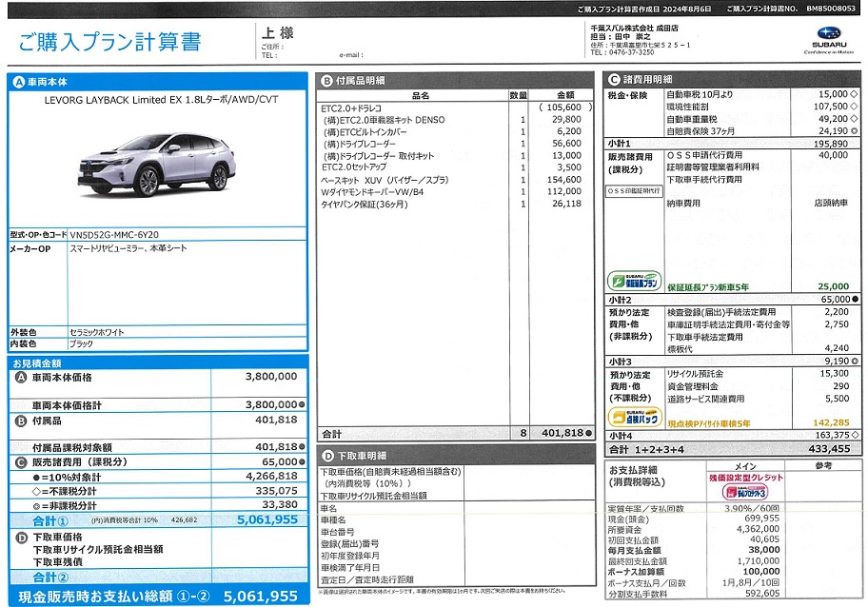Click the OSS申請代行費用 amount 40,000
868x607 pixels.
coord(833,155)
